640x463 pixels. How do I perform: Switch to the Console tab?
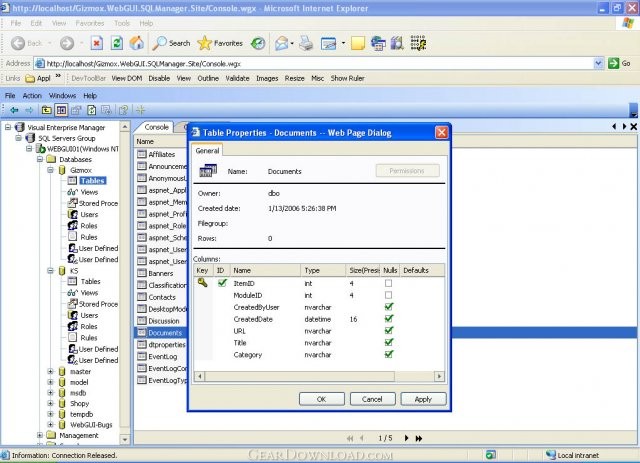pos(156,127)
